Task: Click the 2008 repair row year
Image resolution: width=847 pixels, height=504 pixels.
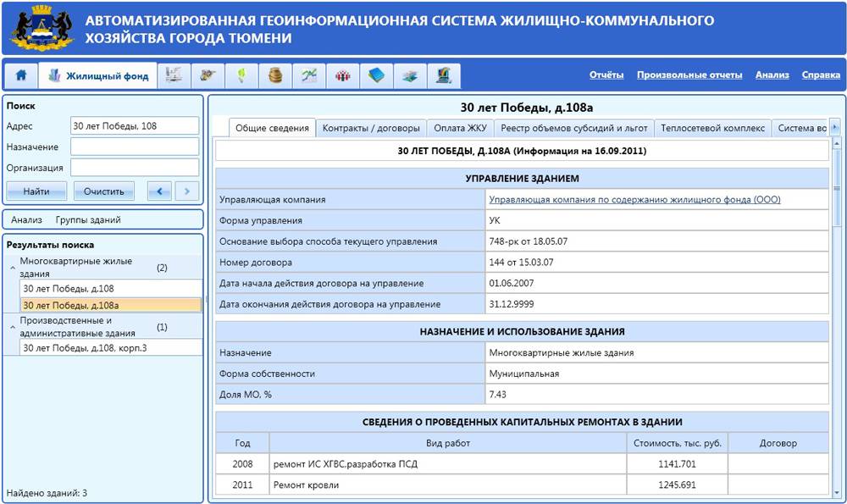Action: click(x=242, y=464)
